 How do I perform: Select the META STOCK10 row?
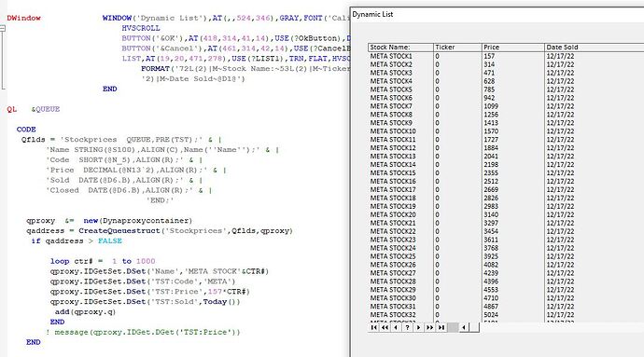[x=506, y=131]
